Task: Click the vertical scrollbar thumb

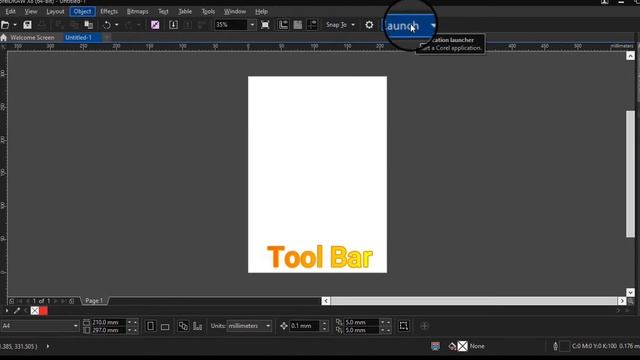Action: [631, 173]
